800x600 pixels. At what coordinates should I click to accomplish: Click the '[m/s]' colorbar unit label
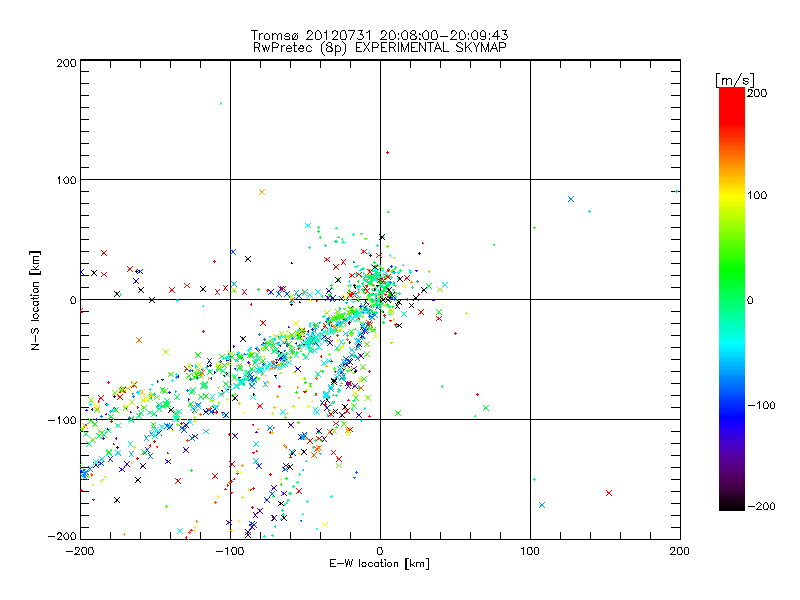tap(735, 80)
